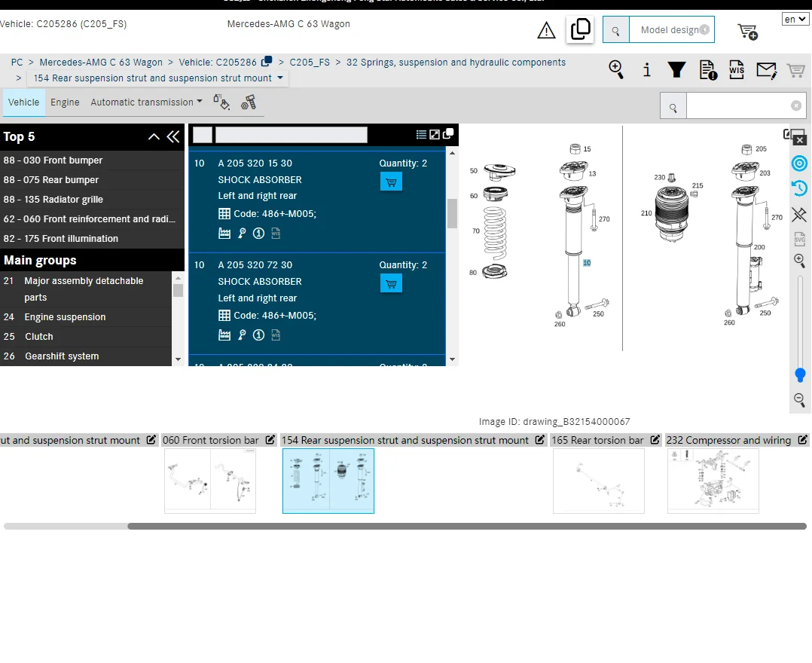The image size is (812, 663).
Task: Open the filter funnel icon
Action: pyautogui.click(x=676, y=69)
